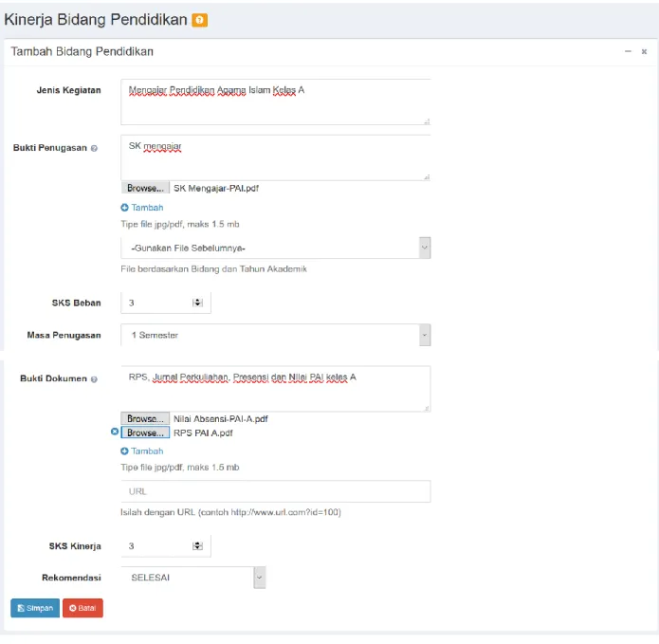Click Browse for RPS PAI A.pdf

(145, 432)
